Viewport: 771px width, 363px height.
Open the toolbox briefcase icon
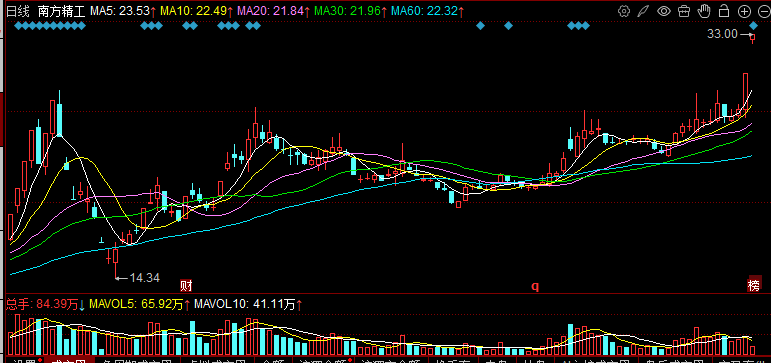pyautogui.click(x=684, y=11)
